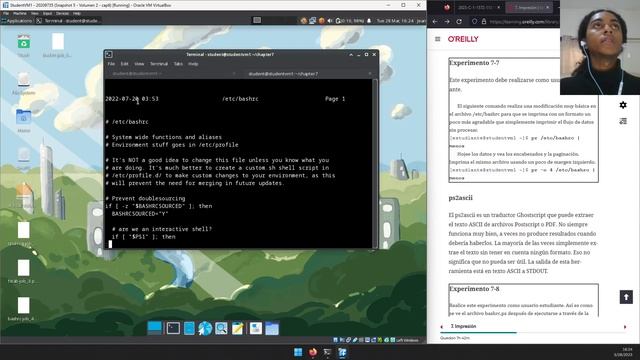Select Terminal window button in Xfce panel
The height and width of the screenshot is (360, 640).
coord(68,20)
